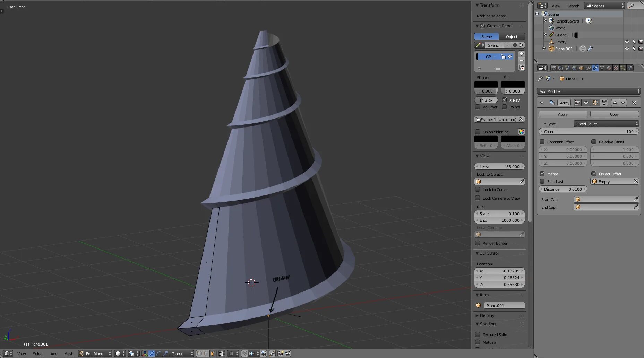Open the Material properties tab

[x=609, y=68]
